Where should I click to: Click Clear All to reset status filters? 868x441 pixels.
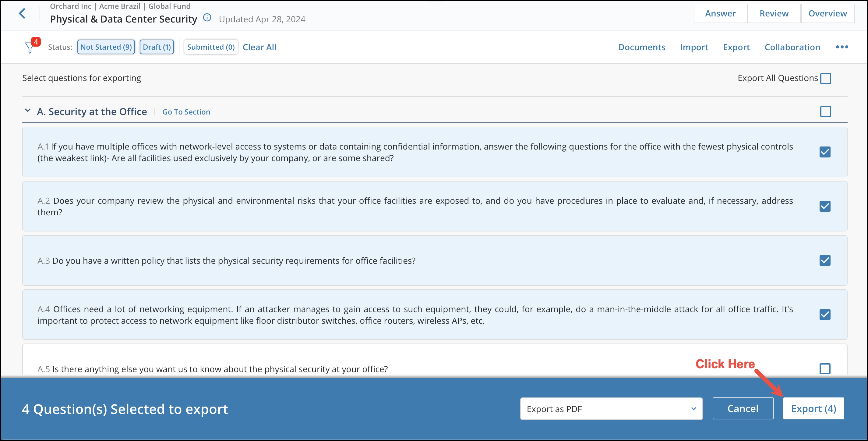(x=259, y=47)
